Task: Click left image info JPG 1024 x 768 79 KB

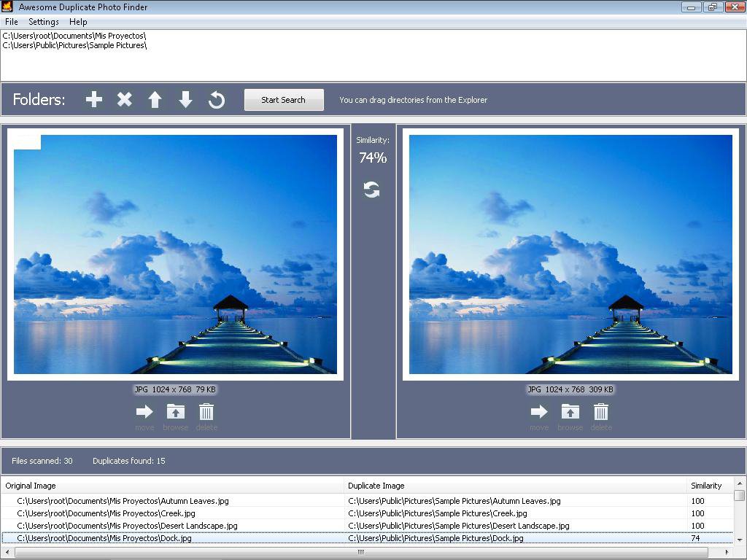Action: click(x=175, y=389)
